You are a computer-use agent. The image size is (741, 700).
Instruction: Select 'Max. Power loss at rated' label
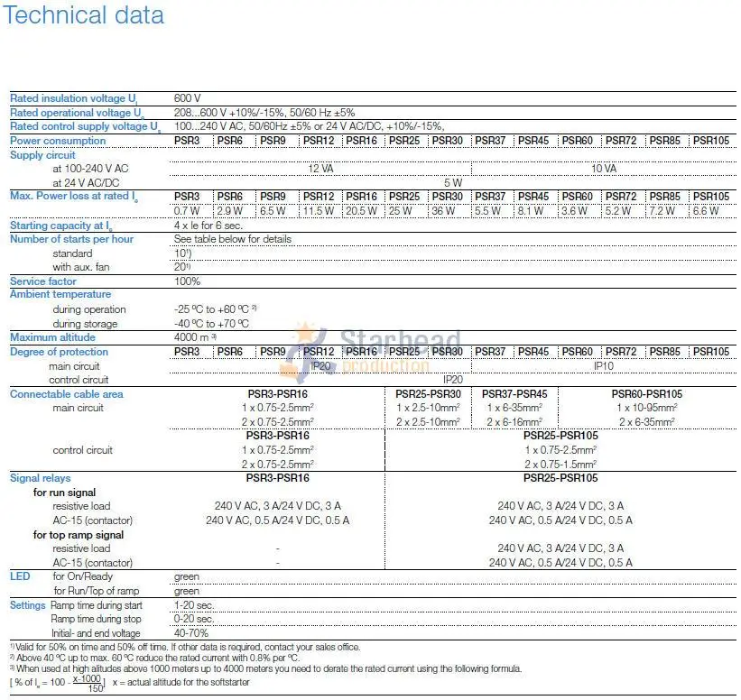pyautogui.click(x=74, y=197)
